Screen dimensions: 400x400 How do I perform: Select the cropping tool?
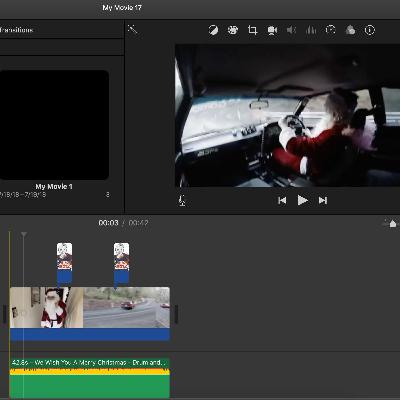tap(252, 30)
